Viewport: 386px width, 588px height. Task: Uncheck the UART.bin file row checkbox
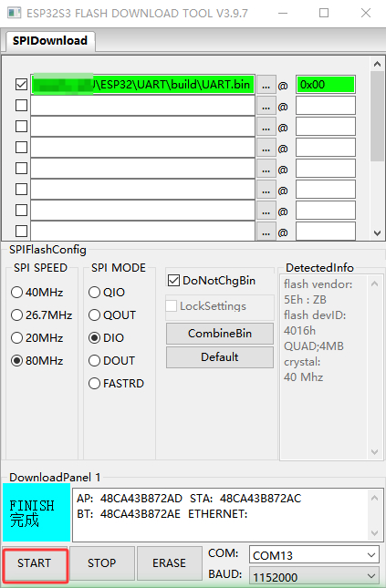[21, 85]
